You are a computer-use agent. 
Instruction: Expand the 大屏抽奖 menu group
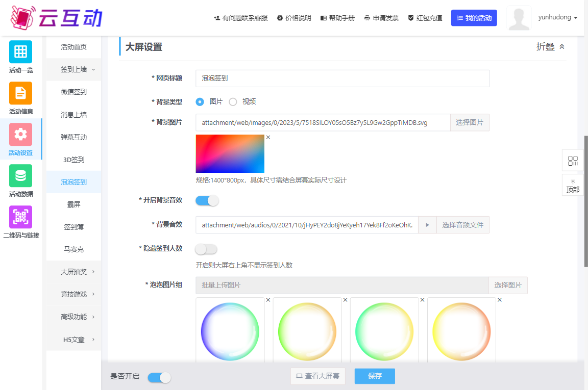[x=74, y=272]
